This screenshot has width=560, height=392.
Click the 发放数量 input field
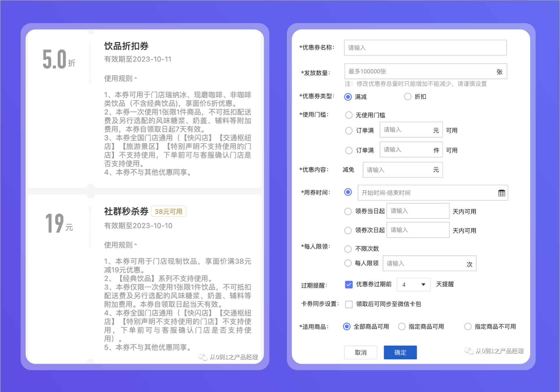(426, 71)
